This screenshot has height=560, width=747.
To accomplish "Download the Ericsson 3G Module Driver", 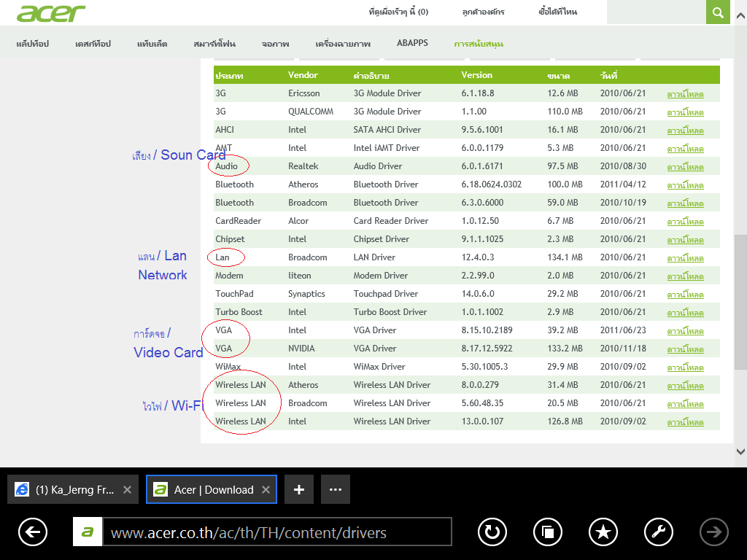I will (685, 94).
